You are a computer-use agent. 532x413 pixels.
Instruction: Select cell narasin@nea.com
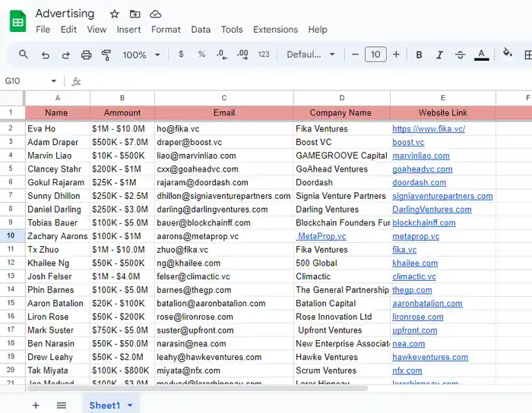tap(224, 344)
